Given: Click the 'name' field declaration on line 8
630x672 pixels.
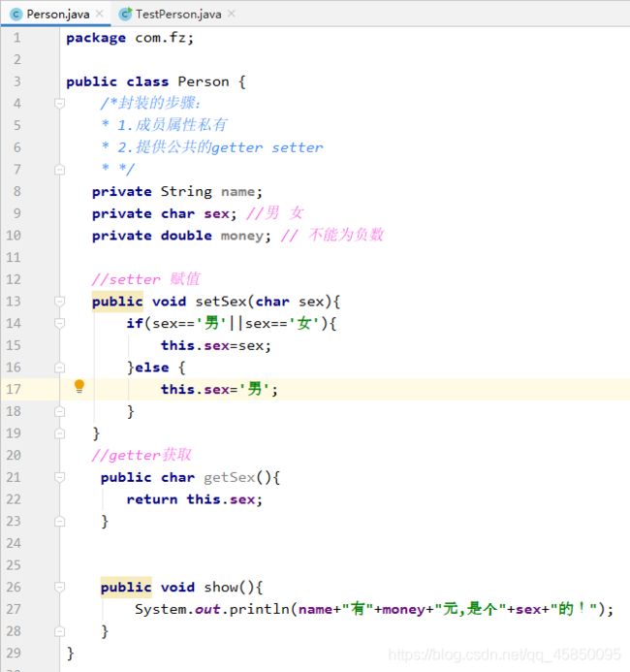Looking at the screenshot, I should [237, 192].
